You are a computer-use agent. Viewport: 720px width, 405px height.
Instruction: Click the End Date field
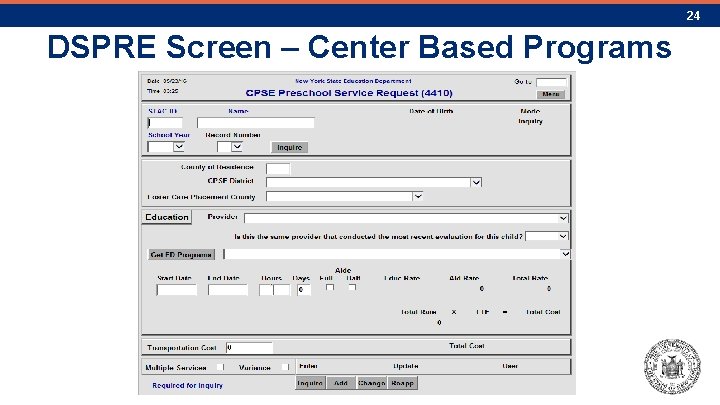tap(228, 290)
